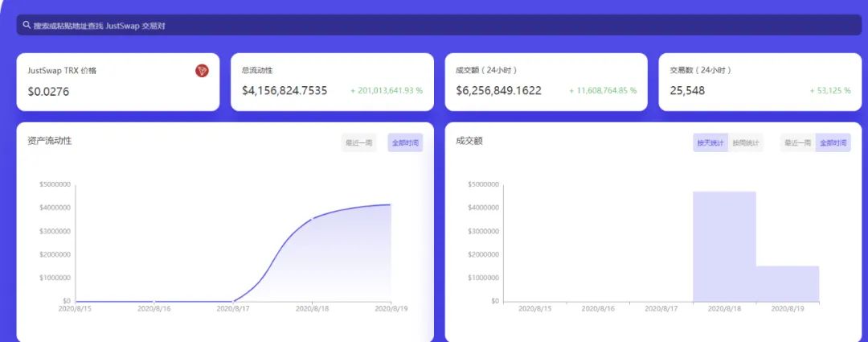Open the 总流动性 total liquidity card
The image size is (868, 342).
coord(332,81)
